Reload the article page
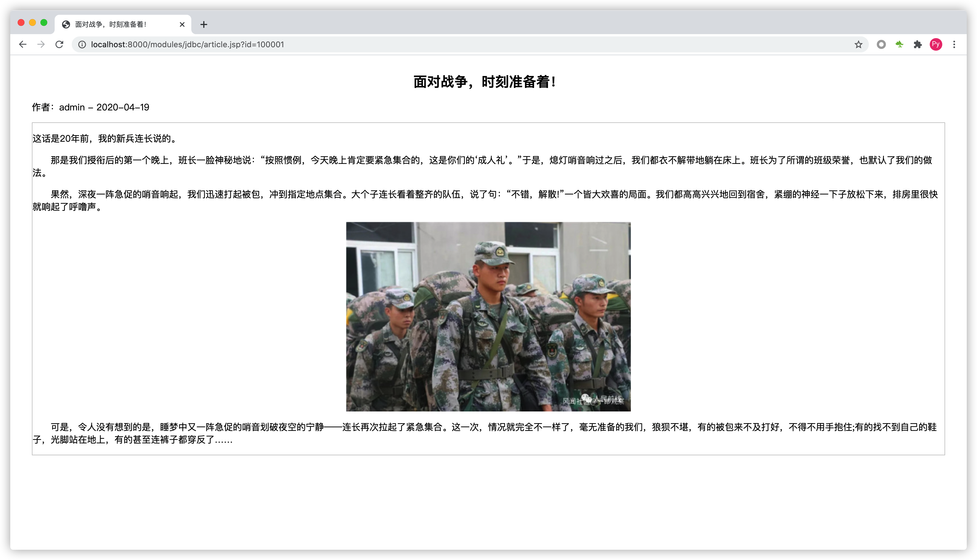The width and height of the screenshot is (977, 560). 59,45
